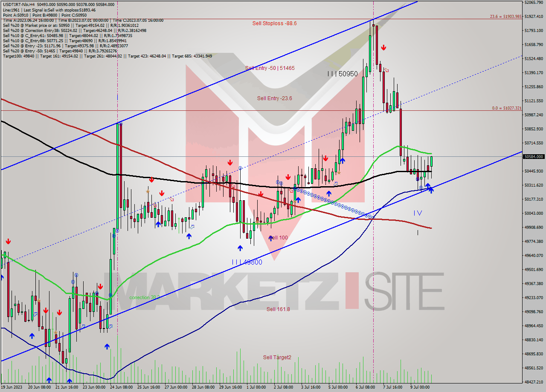The width and height of the screenshot is (546, 392).
Task: Select price axis value 49774.380
Action: click(534, 242)
